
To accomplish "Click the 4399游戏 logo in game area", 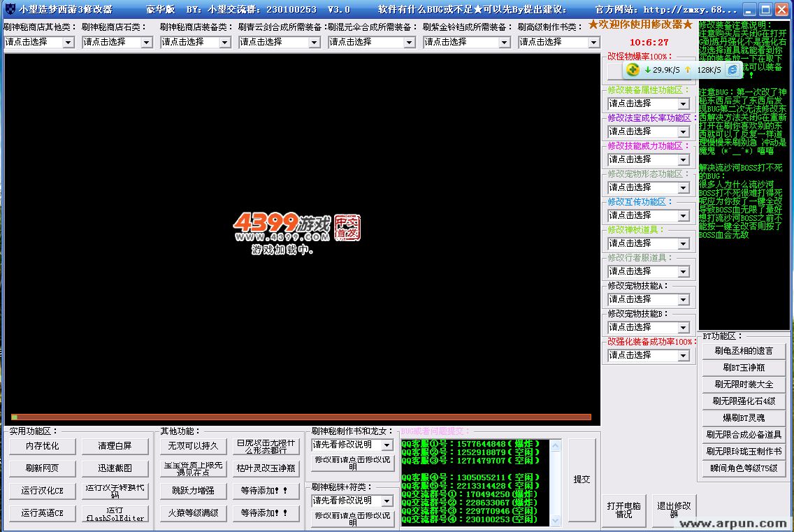I will tap(297, 227).
